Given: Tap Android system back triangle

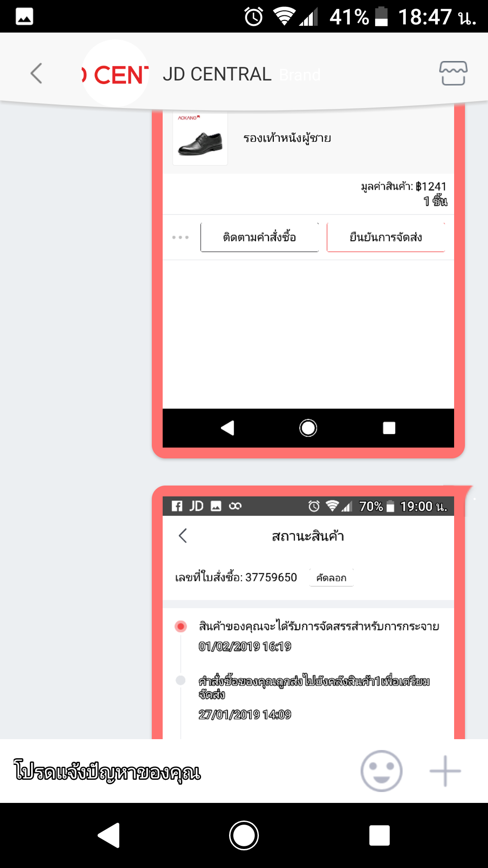Looking at the screenshot, I should point(109,835).
